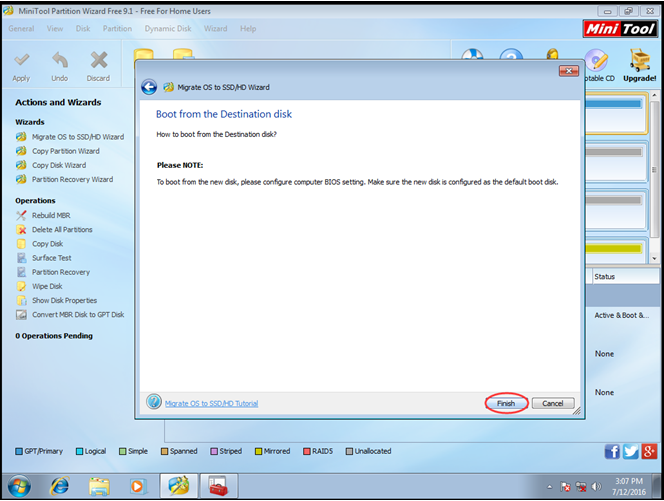Click the Windows Start orb
664x501 pixels.
[19, 486]
